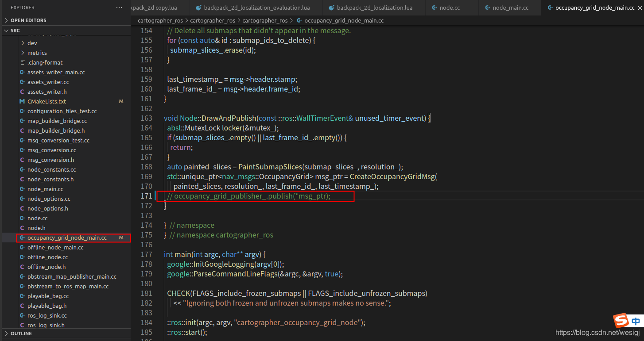Image resolution: width=644 pixels, height=341 pixels.
Task: Switch to the node_main.cc tab
Action: (x=509, y=8)
